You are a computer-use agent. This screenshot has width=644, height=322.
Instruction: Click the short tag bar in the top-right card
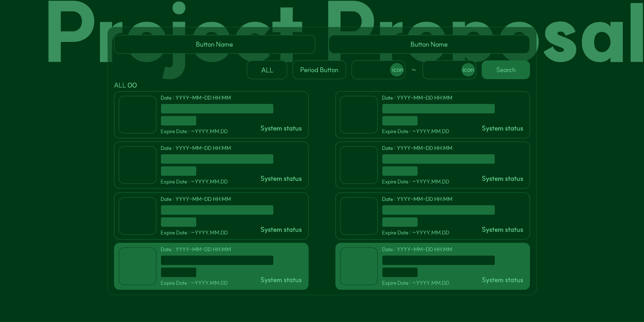pos(400,121)
